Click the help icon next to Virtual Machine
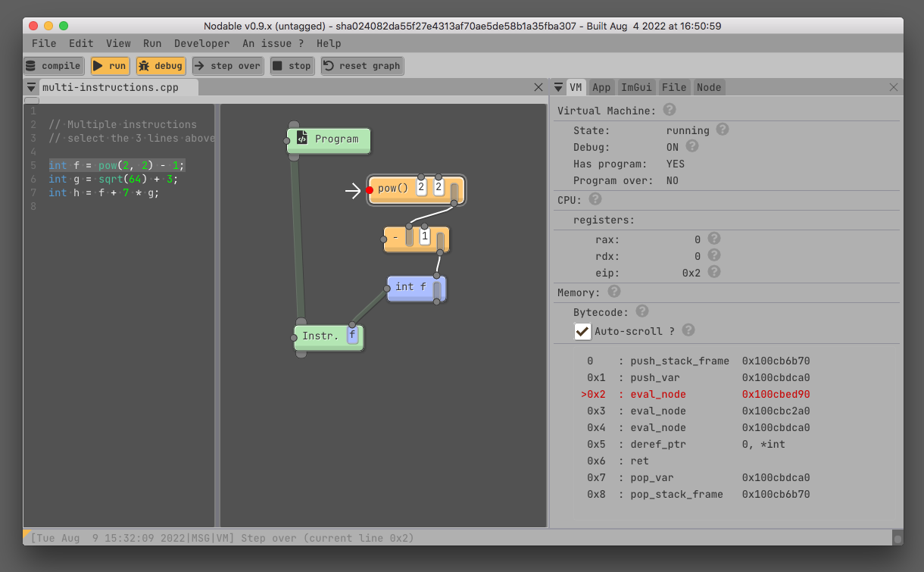The height and width of the screenshot is (572, 924). [x=669, y=111]
